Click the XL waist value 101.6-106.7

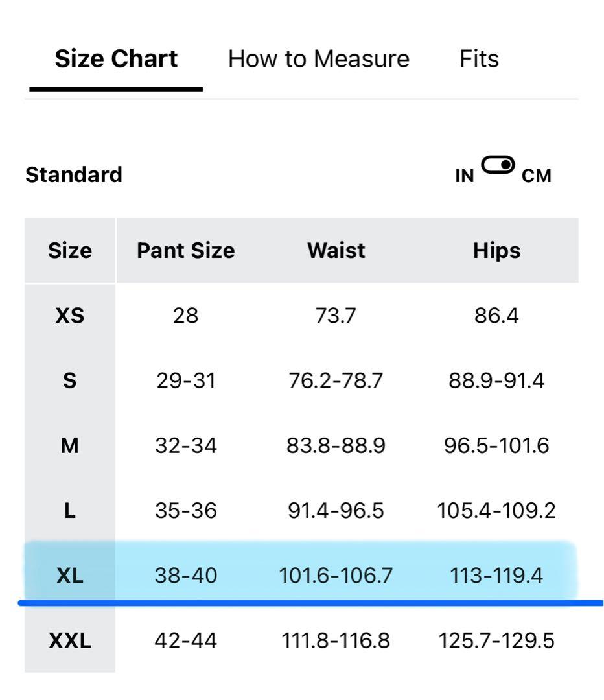tap(336, 576)
